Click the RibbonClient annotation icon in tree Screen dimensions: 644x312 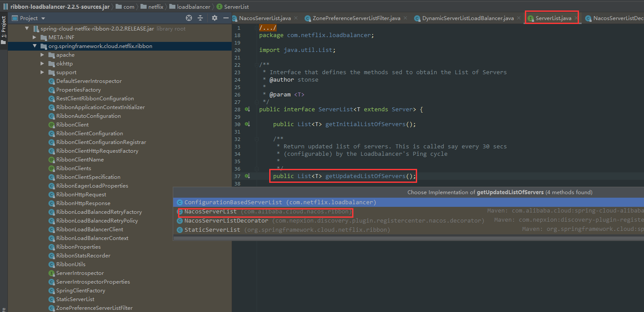[51, 125]
